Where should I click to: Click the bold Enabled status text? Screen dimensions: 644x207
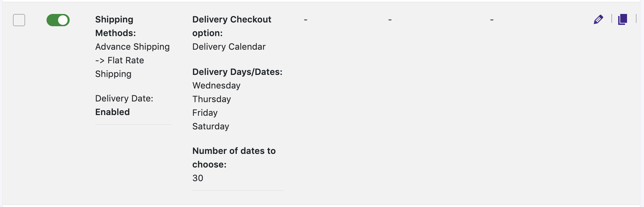[x=112, y=112]
